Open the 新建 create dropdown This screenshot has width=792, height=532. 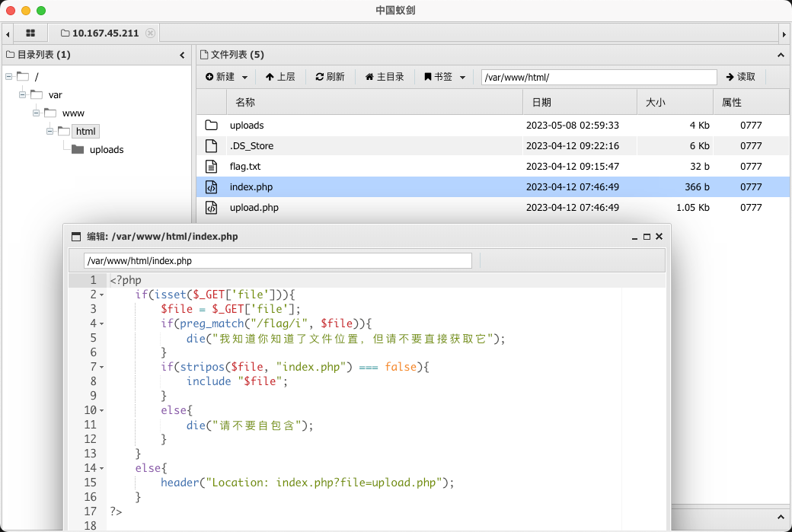point(227,77)
